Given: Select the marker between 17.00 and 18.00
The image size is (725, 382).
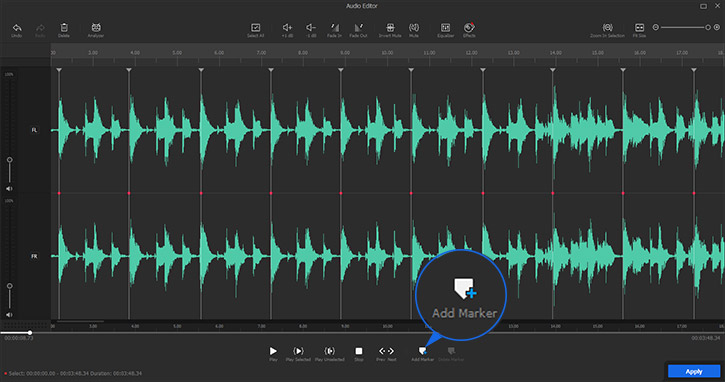Looking at the screenshot, I should pyautogui.click(x=694, y=70).
